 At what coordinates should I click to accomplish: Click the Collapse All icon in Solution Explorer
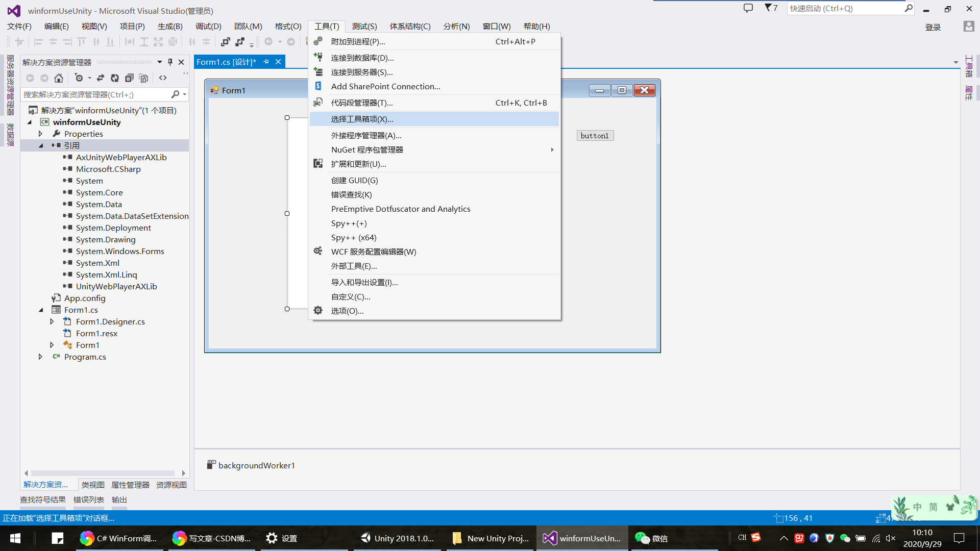pyautogui.click(x=129, y=78)
